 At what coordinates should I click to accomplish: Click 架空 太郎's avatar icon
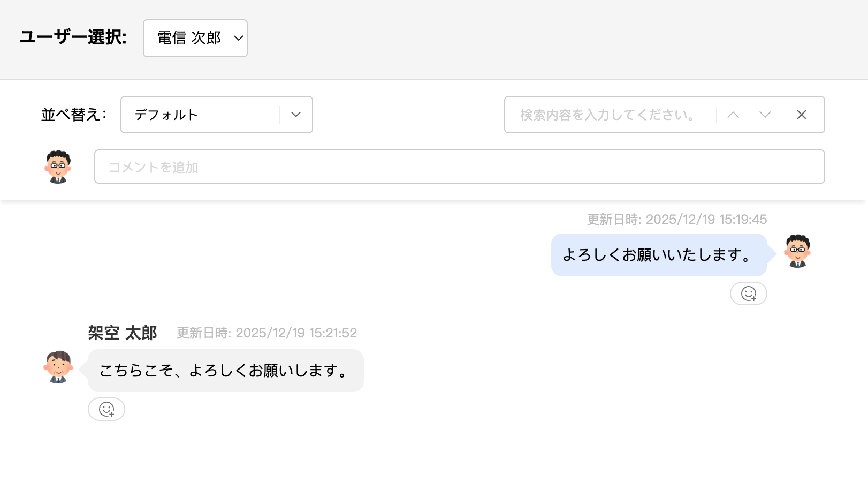click(58, 367)
